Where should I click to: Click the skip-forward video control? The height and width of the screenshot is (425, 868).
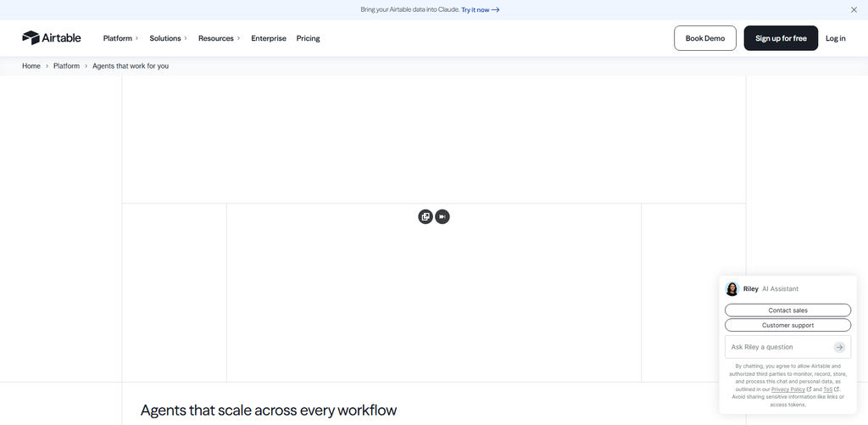[442, 216]
